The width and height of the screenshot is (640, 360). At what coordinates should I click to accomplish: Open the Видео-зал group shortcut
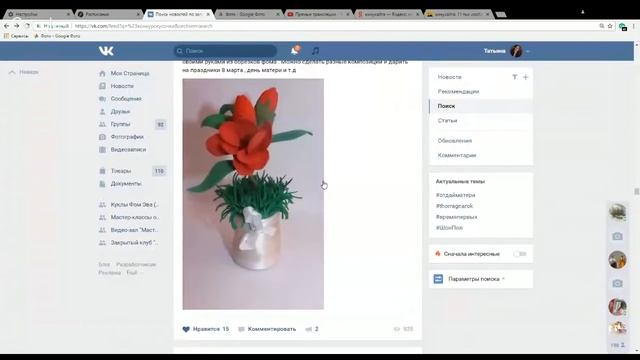(x=134, y=230)
